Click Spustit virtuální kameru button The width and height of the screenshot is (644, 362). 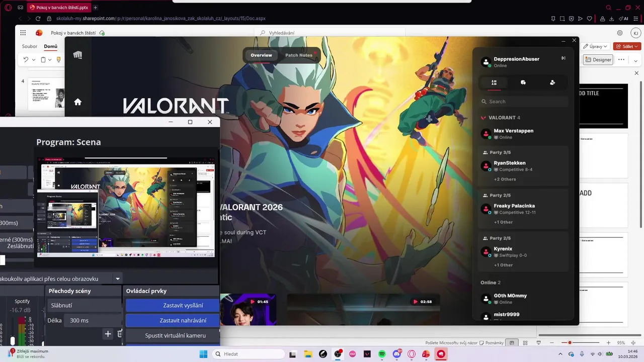[x=172, y=335]
